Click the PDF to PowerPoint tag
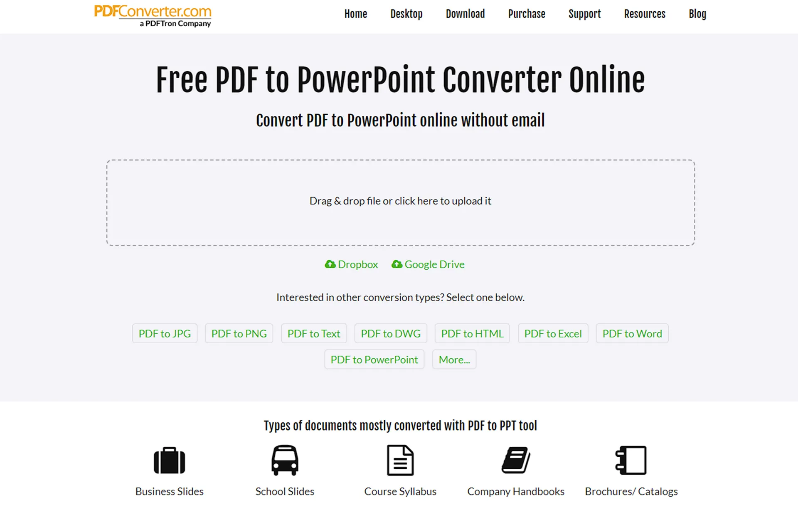Viewport: 798px width, 532px height. coord(374,359)
